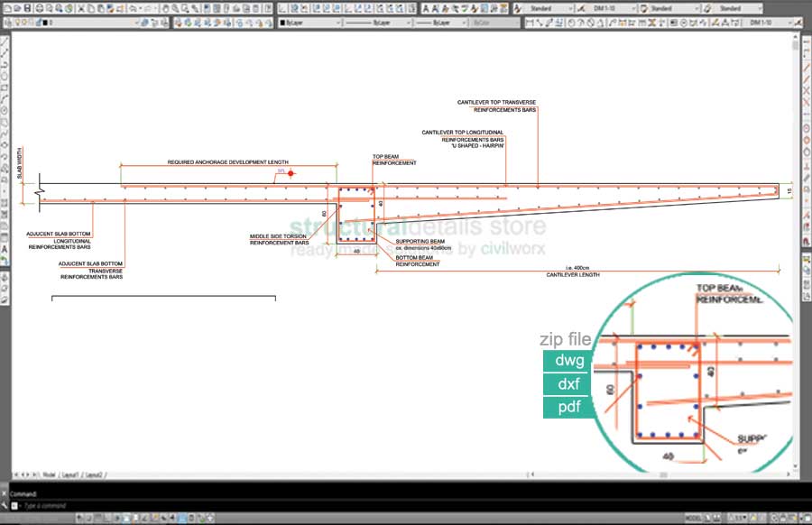Toggle a drafting mode in the status bar
This screenshot has width=812, height=525.
(x=90, y=519)
